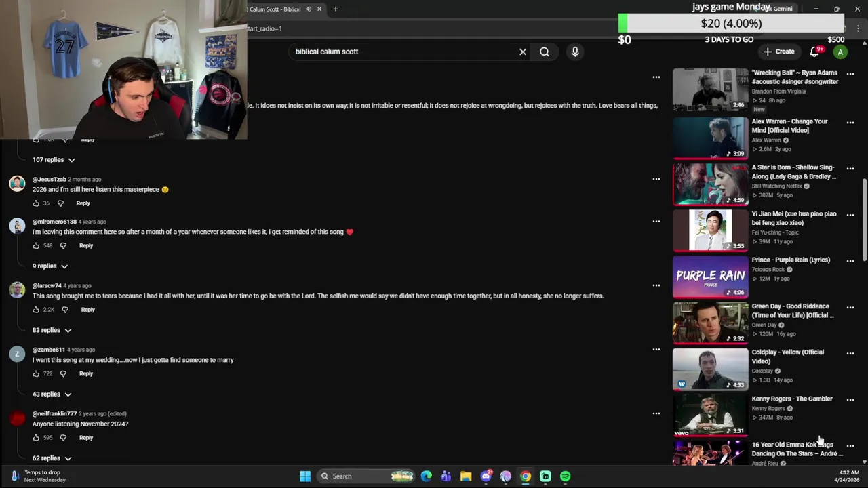Open @zambe811 profile avatar

coord(17,354)
